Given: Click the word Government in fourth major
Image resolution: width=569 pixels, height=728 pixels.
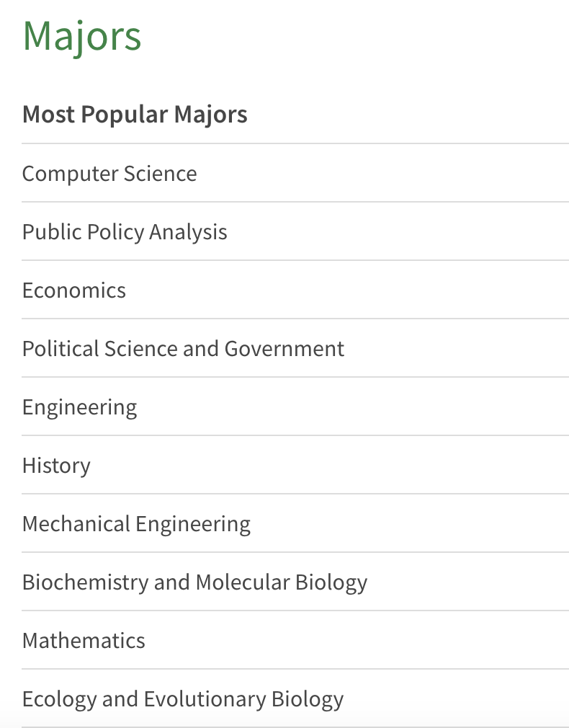Looking at the screenshot, I should tap(284, 349).
